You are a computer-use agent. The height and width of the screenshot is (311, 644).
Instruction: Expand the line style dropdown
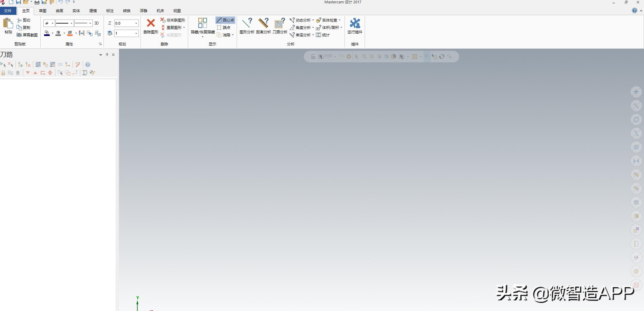point(71,23)
